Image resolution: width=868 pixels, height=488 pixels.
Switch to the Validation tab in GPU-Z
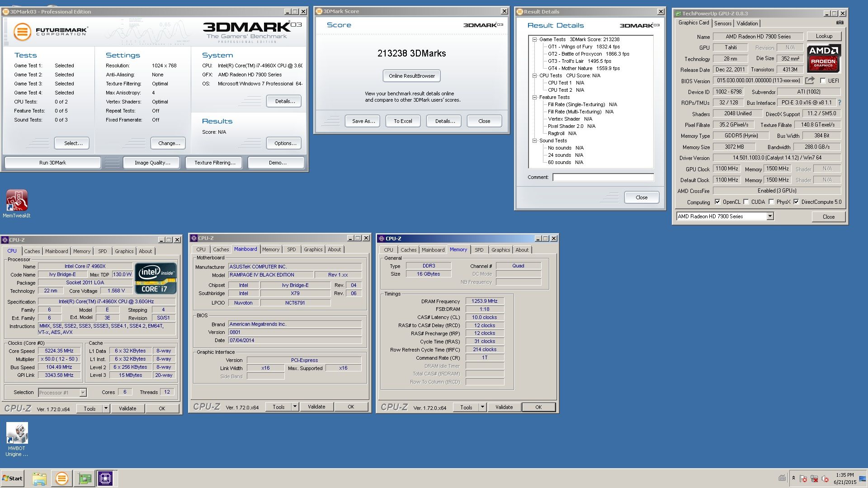pyautogui.click(x=747, y=23)
